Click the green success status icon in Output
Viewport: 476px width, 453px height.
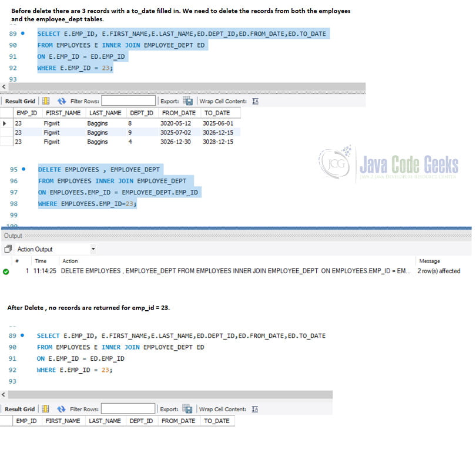tap(5, 271)
